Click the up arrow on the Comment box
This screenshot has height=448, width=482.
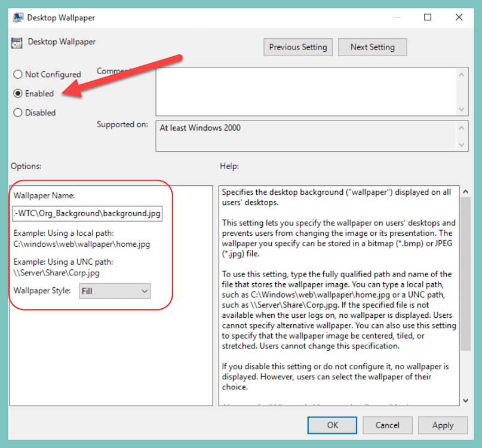pos(462,74)
